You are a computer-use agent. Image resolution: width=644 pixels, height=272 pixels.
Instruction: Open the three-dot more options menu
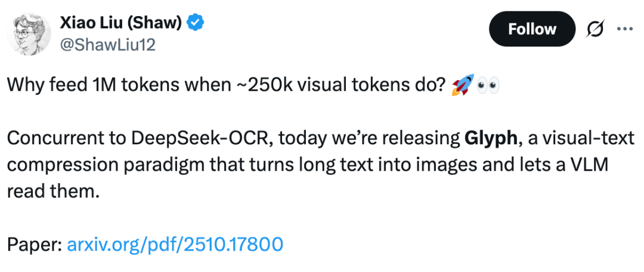624,29
